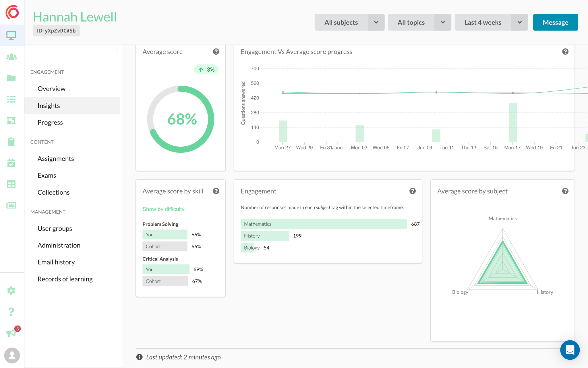Click help icon on Engagement card
This screenshot has width=588, height=368.
(412, 191)
